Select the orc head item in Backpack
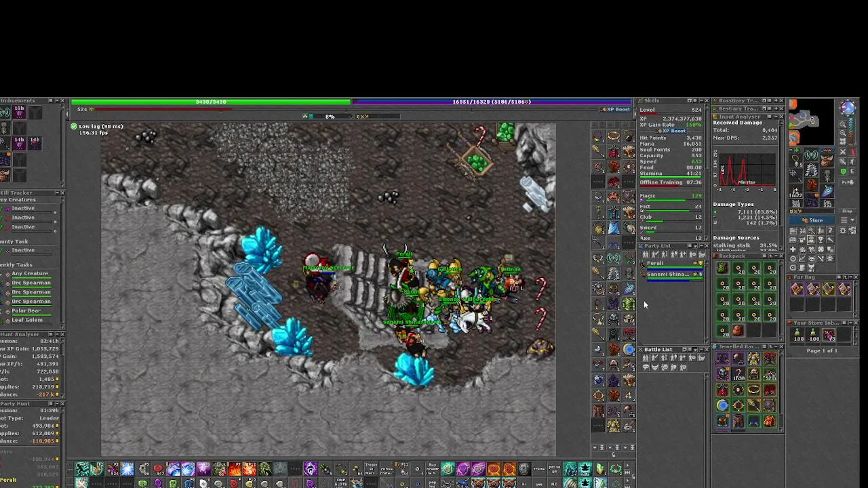Image resolution: width=868 pixels, height=488 pixels. (x=722, y=268)
